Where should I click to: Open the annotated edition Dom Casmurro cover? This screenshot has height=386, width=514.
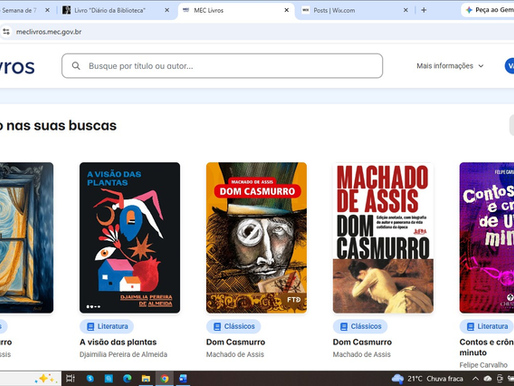383,238
